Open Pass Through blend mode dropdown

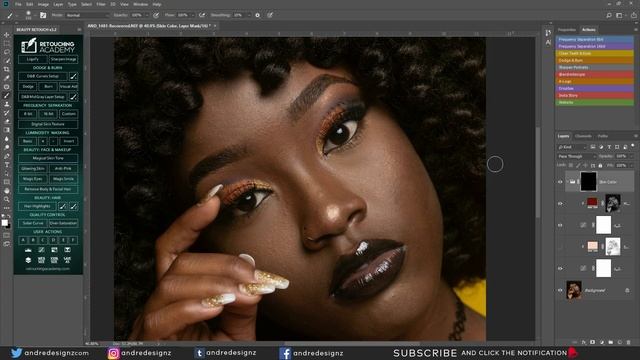[576, 156]
